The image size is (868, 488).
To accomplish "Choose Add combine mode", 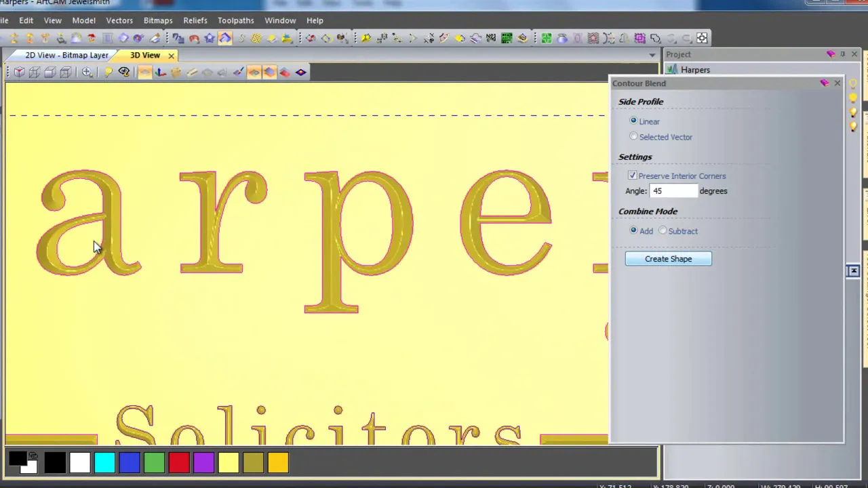I will 633,230.
